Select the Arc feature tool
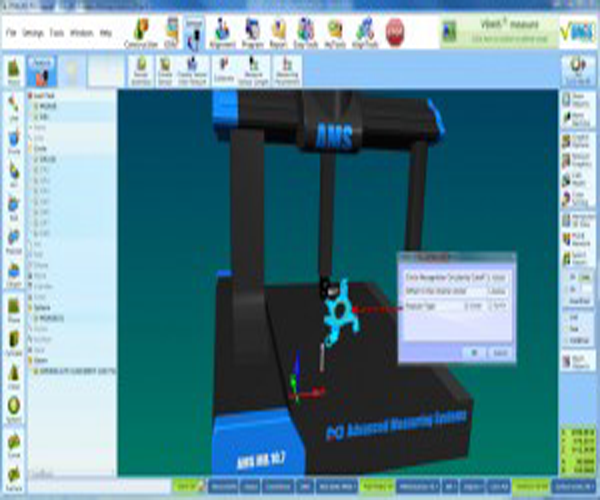Viewport: 600px width, 500px height. coord(14,174)
